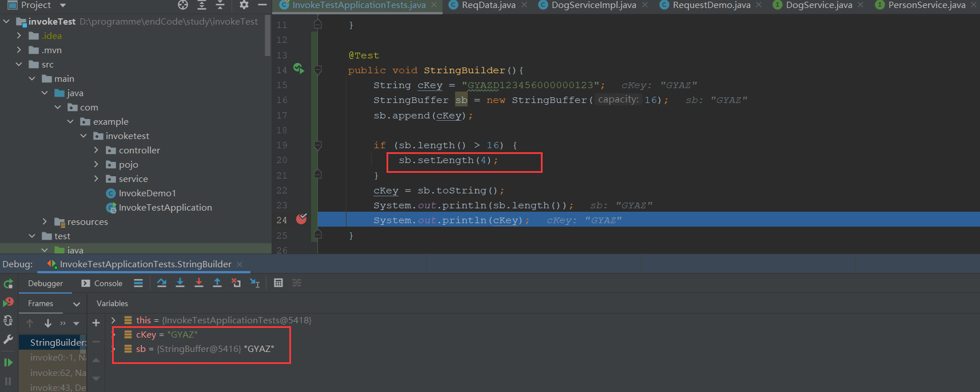Switch to RequestDemo.java tab

[x=711, y=5]
